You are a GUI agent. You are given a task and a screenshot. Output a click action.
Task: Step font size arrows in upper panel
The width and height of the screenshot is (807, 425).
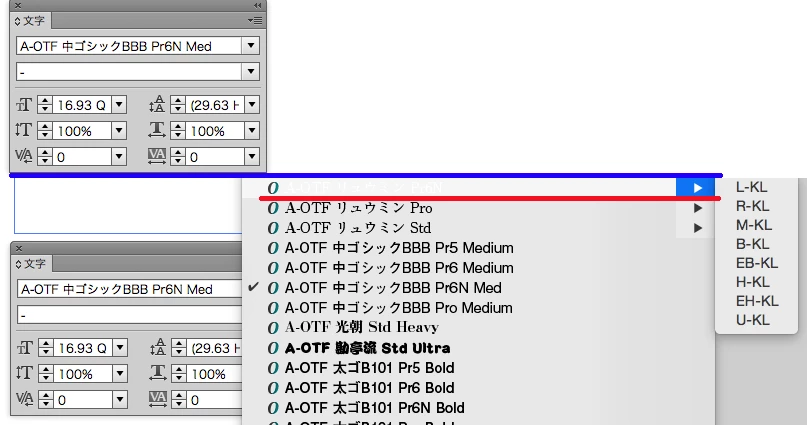(x=45, y=105)
